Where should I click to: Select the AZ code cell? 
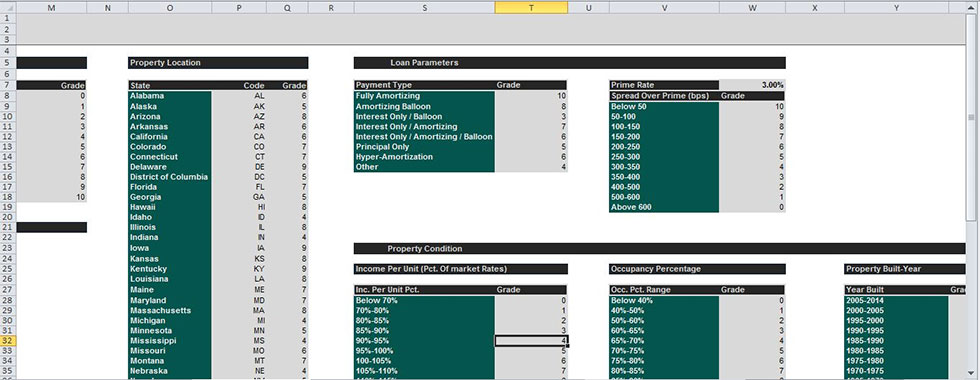tap(239, 116)
